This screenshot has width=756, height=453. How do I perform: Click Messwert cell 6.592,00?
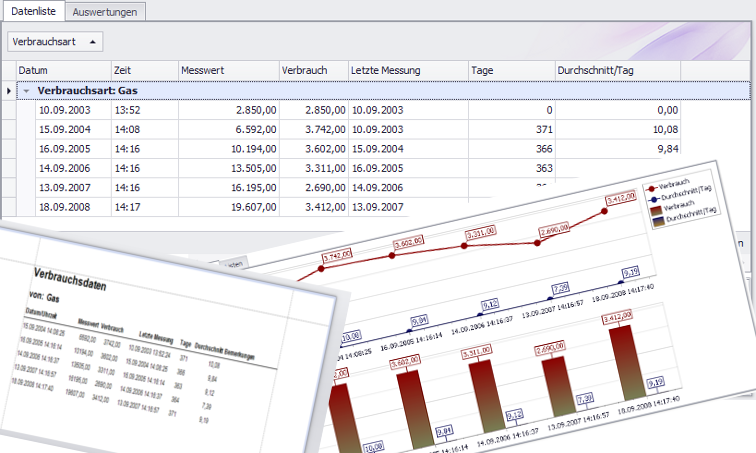[229, 129]
